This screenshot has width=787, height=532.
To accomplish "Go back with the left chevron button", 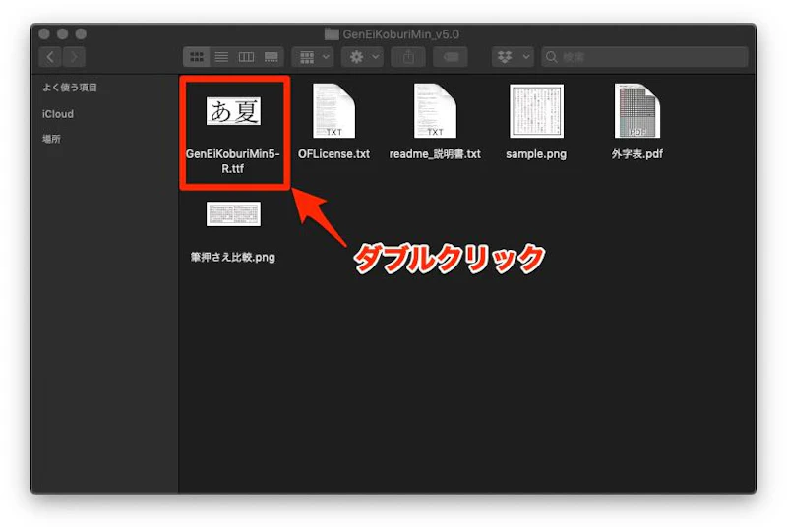I will coord(50,57).
